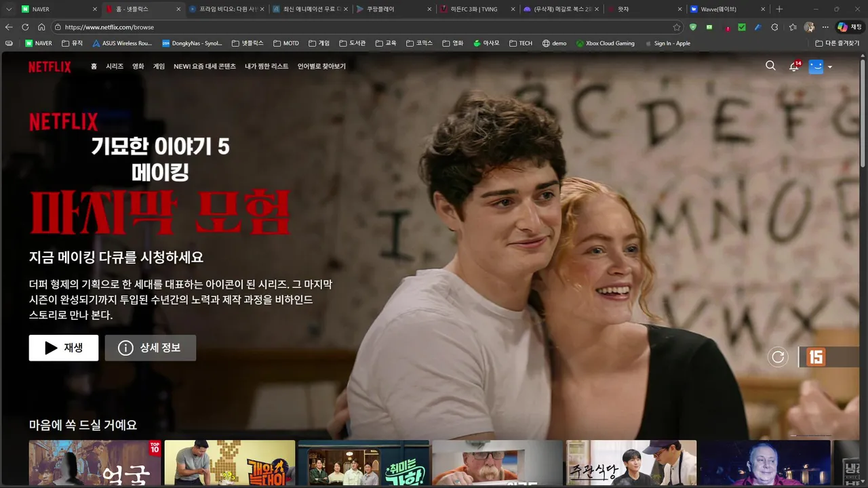Switch to the 쿠팡플레이 tab

(x=395, y=9)
